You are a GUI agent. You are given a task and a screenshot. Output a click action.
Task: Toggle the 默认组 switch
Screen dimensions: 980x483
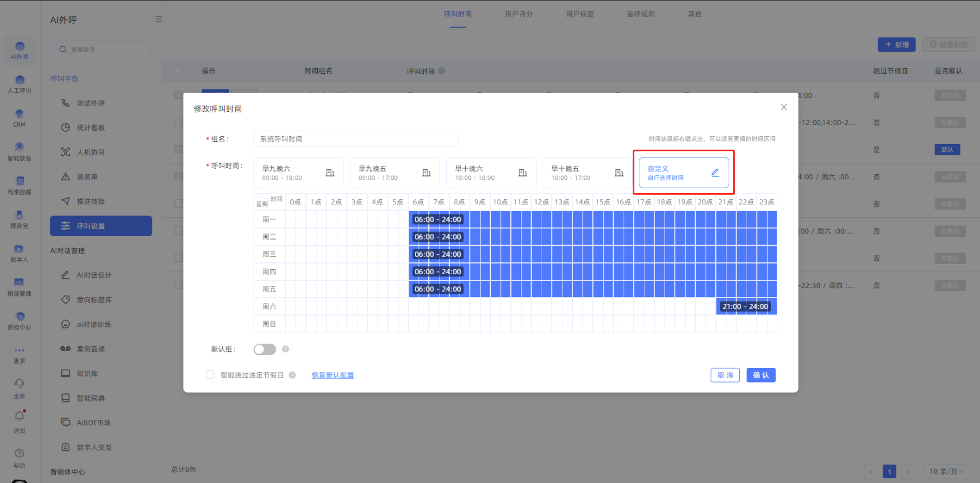[x=265, y=350]
